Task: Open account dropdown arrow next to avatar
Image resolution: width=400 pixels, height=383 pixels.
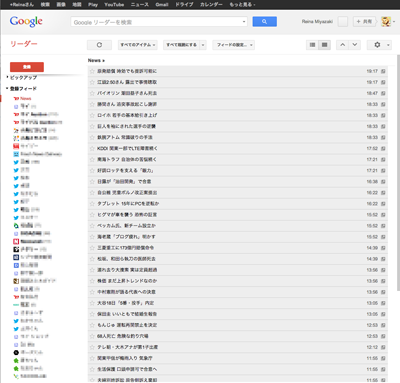Action: pos(394,22)
